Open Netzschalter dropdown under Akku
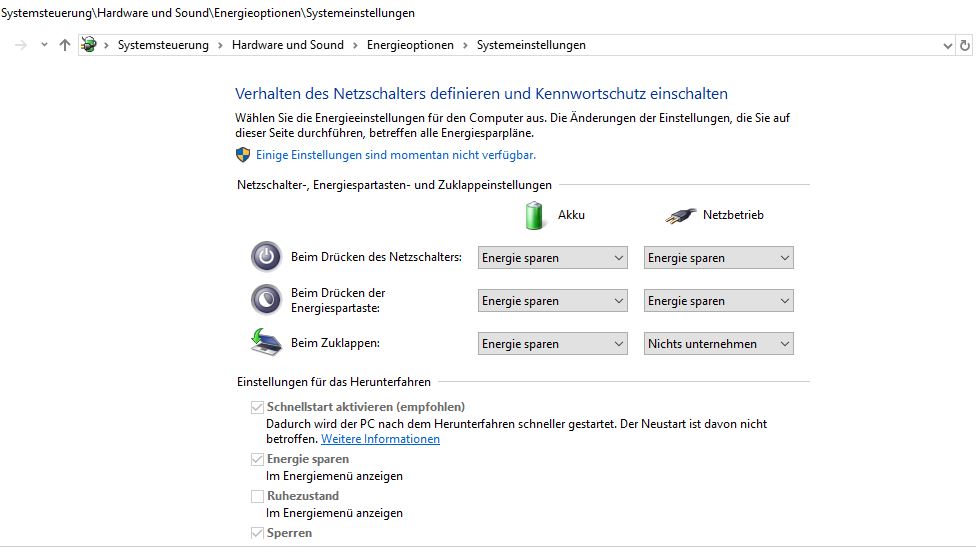The height and width of the screenshot is (555, 976). pos(553,258)
